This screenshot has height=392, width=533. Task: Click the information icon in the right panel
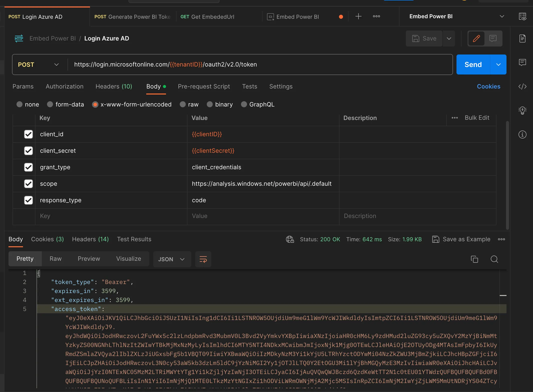click(523, 133)
